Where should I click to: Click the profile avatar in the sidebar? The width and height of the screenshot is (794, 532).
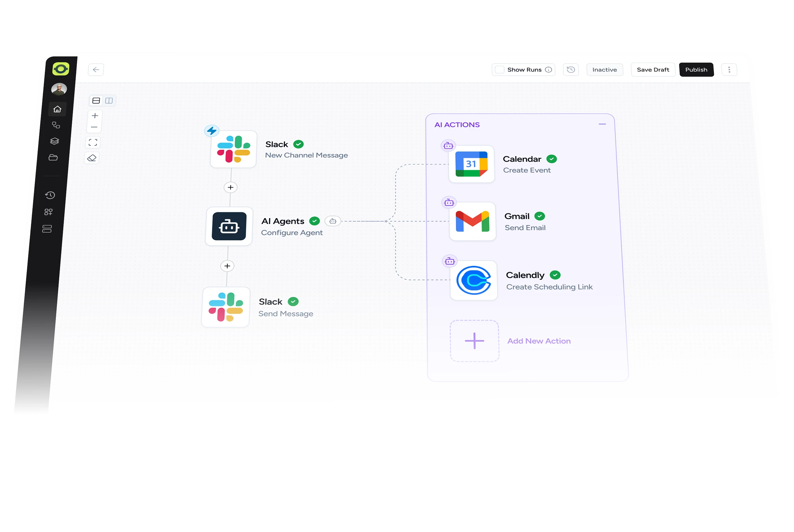coord(59,88)
